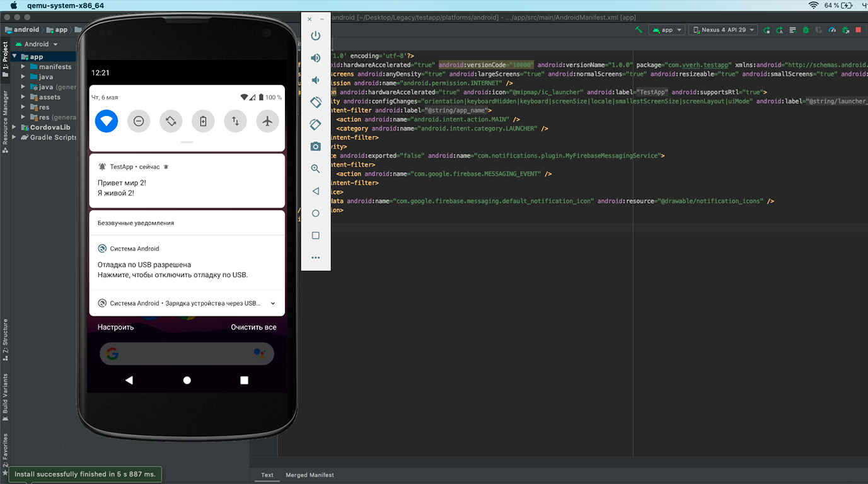Viewport: 868px width, 484px height.
Task: Click the emulator power button icon
Action: click(x=316, y=36)
